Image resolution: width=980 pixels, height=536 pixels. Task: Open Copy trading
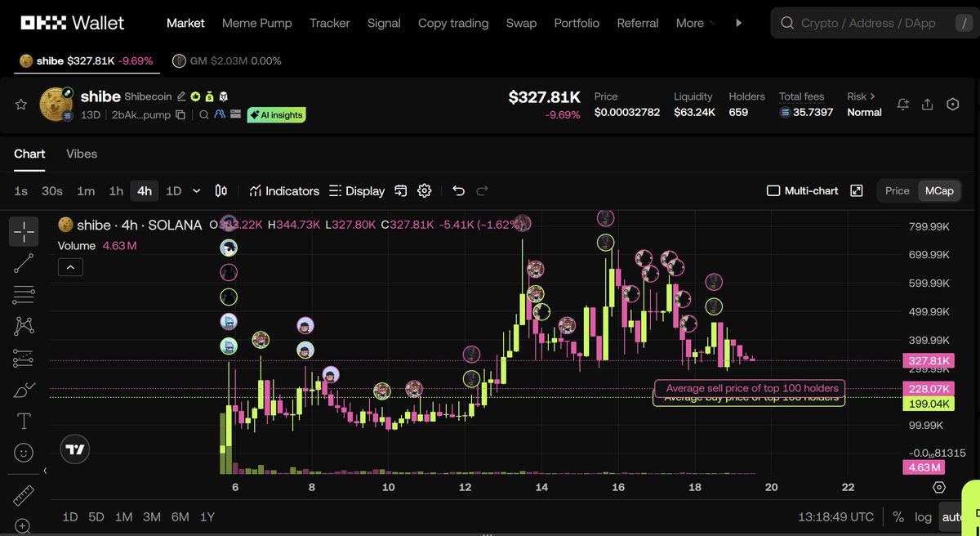click(x=453, y=23)
